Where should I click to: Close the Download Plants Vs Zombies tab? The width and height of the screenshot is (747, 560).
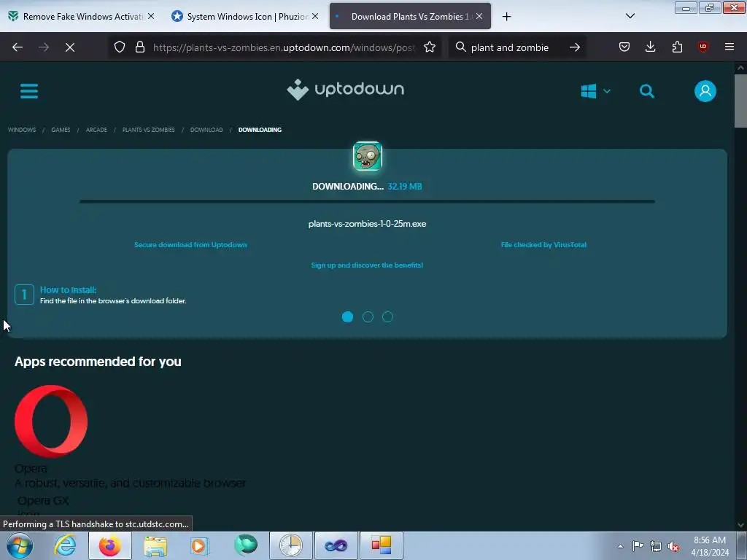pos(479,16)
